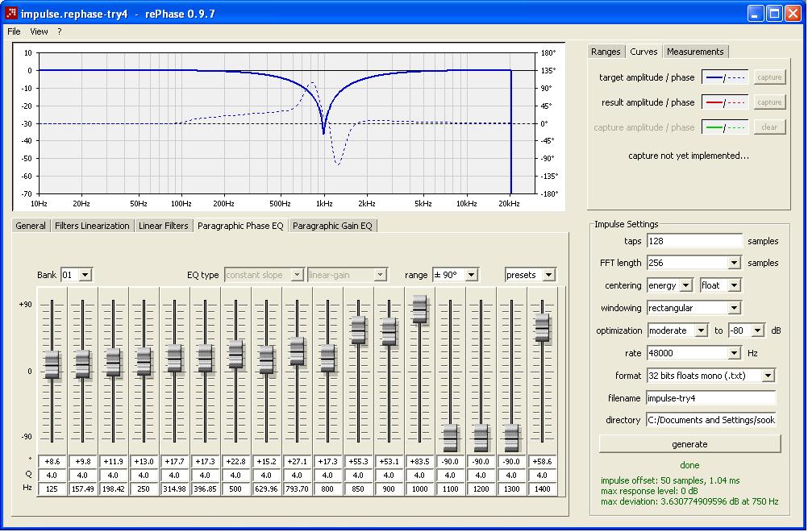Open the centering energy dropdown

click(686, 285)
